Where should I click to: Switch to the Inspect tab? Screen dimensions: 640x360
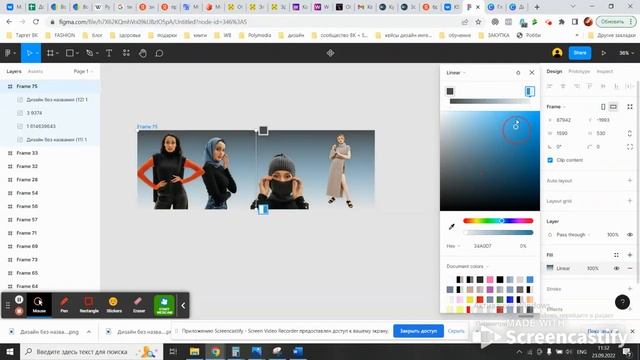[x=604, y=71]
